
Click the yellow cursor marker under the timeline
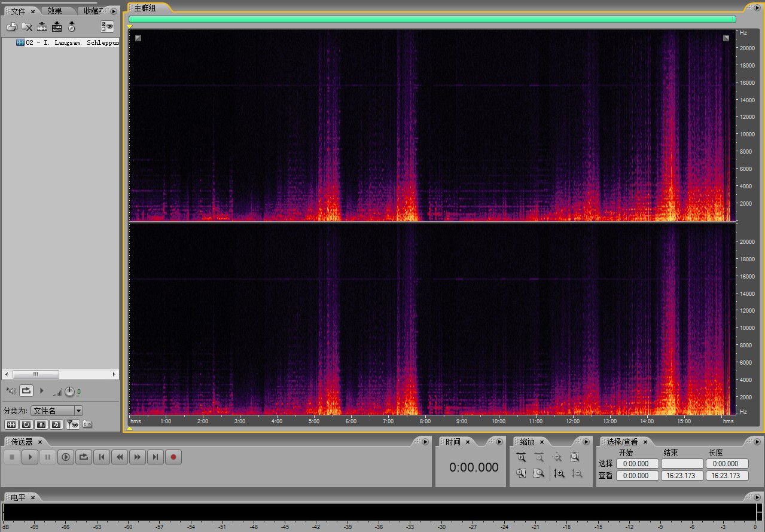130,429
